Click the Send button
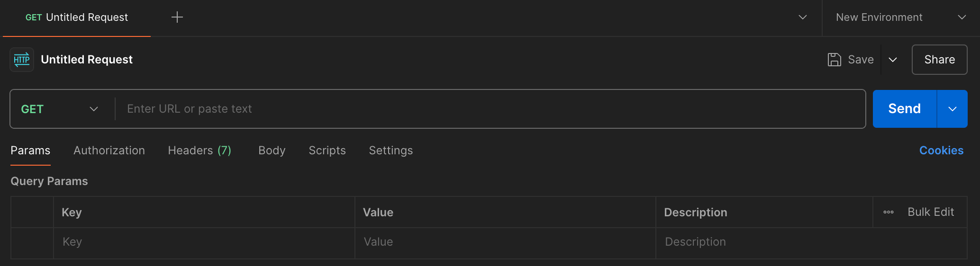The image size is (980, 266). pyautogui.click(x=905, y=109)
